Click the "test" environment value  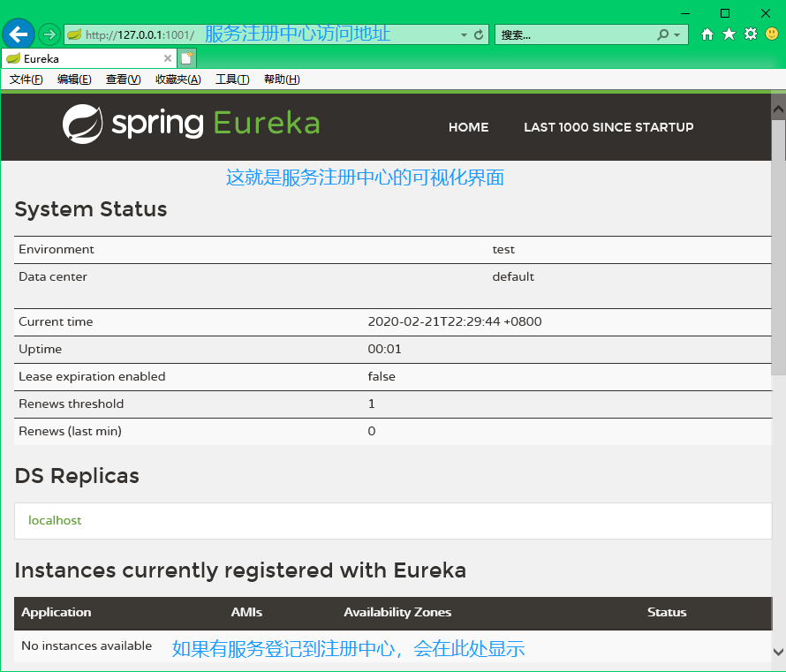point(503,250)
